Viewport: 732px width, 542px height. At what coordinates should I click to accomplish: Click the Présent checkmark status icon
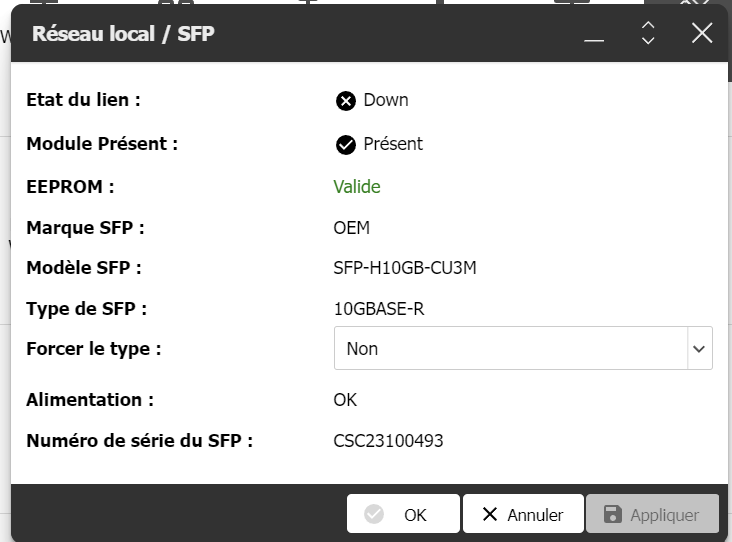(x=346, y=145)
